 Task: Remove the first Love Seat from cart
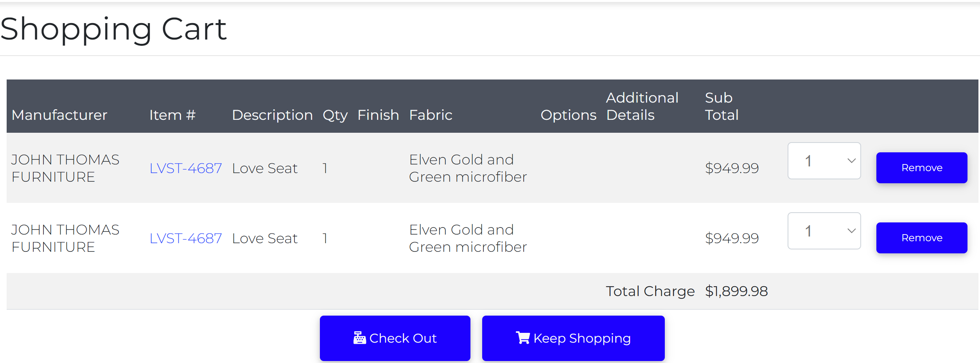point(922,168)
